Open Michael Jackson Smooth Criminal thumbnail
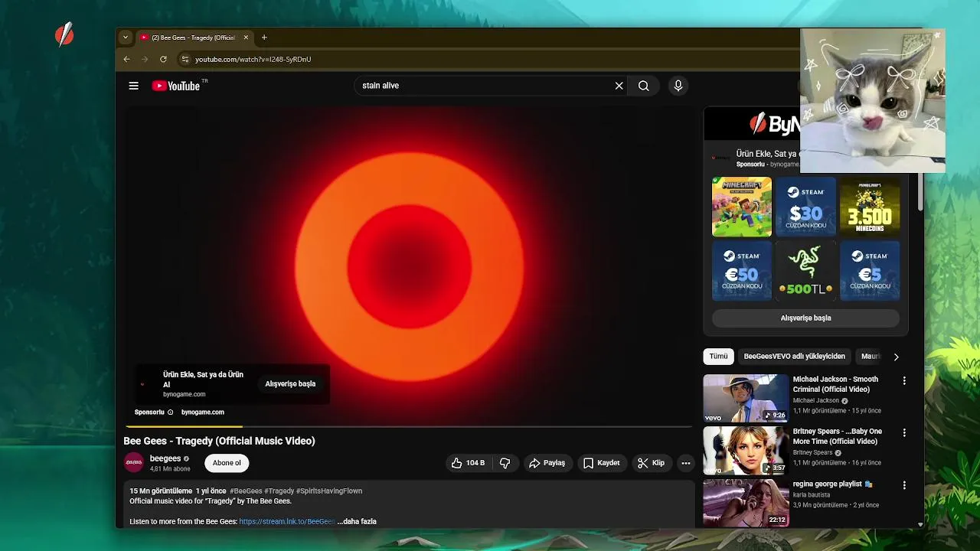The image size is (980, 551). (x=746, y=398)
